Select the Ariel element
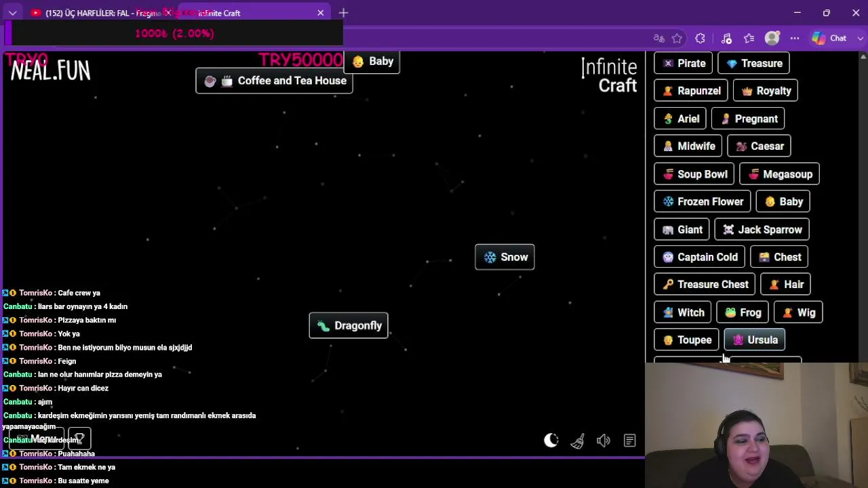Image resolution: width=868 pixels, height=488 pixels. pyautogui.click(x=680, y=119)
